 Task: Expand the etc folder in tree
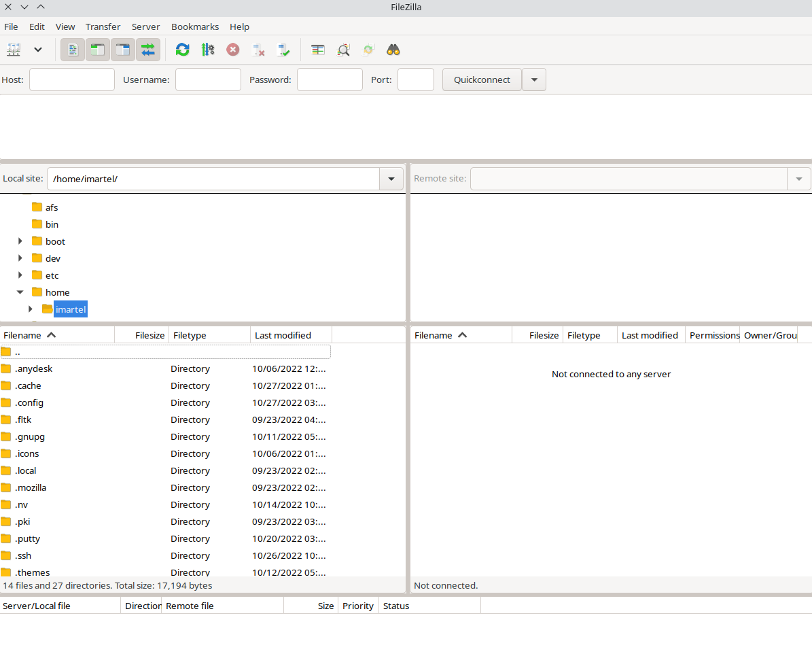pyautogui.click(x=20, y=275)
